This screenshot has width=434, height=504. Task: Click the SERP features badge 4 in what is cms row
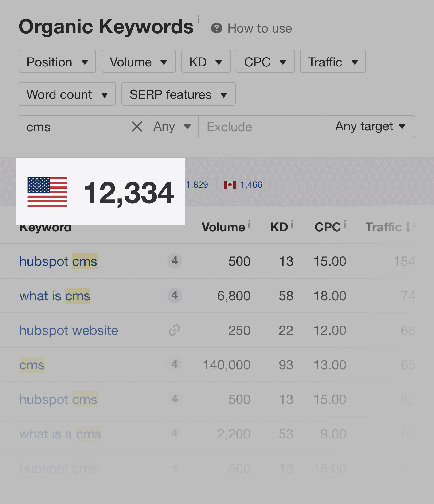tap(175, 295)
